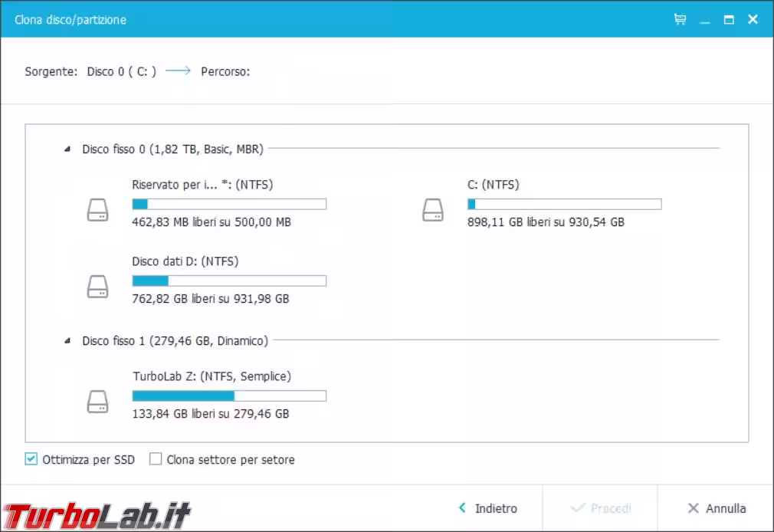The height and width of the screenshot is (532, 774).
Task: Click the Disco dati D: drive icon
Action: click(97, 287)
